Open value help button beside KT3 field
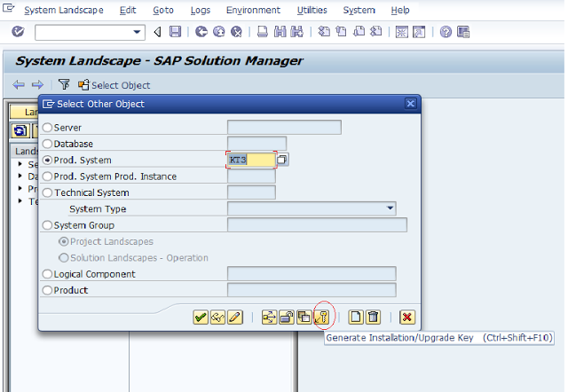Image resolution: width=568 pixels, height=392 pixels. (x=282, y=160)
